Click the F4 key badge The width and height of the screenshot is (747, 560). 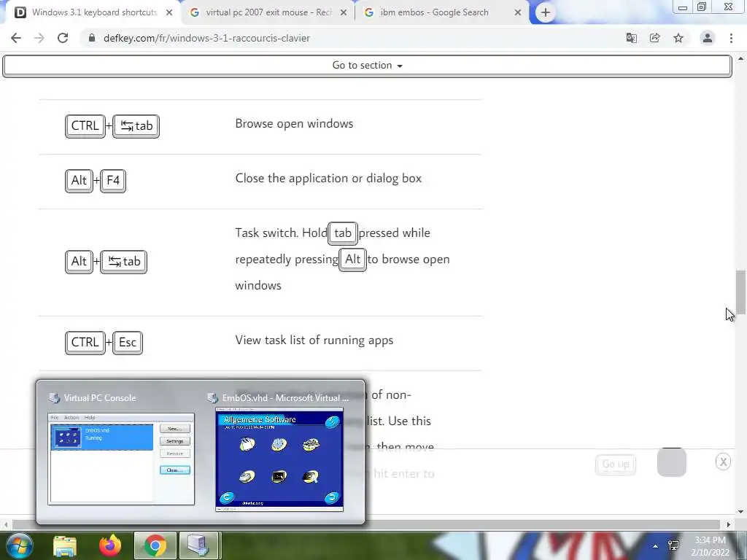coord(113,181)
